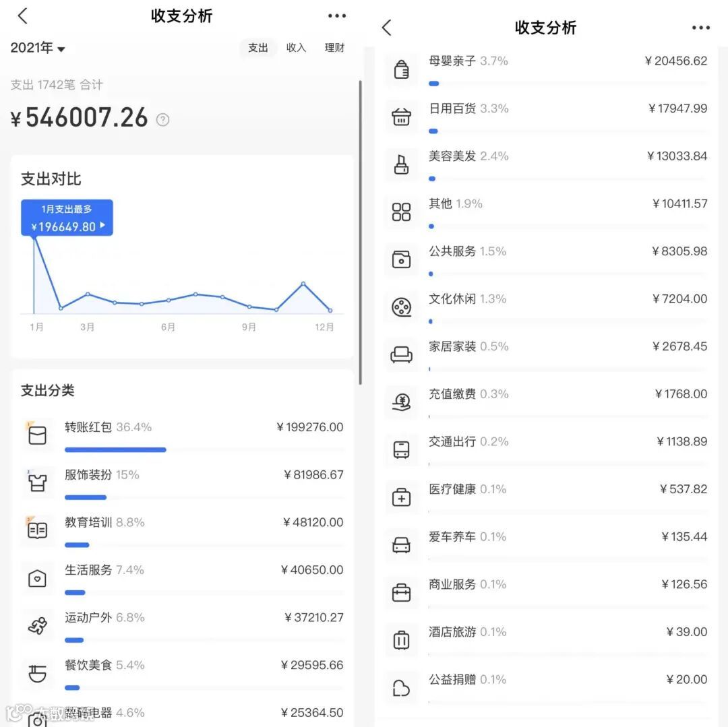Switch to the 收入 tab

click(x=296, y=47)
